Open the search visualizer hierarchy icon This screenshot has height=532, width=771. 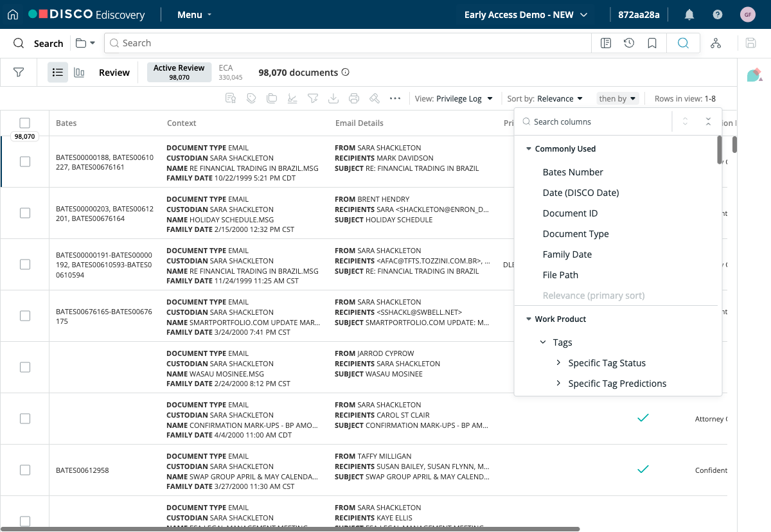click(716, 43)
